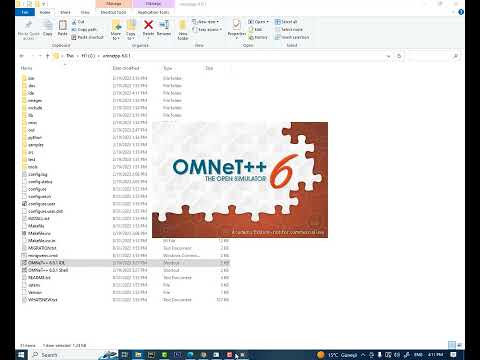The height and width of the screenshot is (360, 480).
Task: Open the File tab
Action: pos(25,12)
